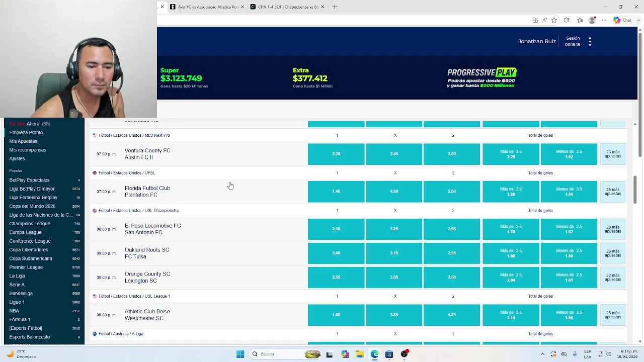Open Copilot Chat button
The height and width of the screenshot is (362, 644).
[x=622, y=20]
